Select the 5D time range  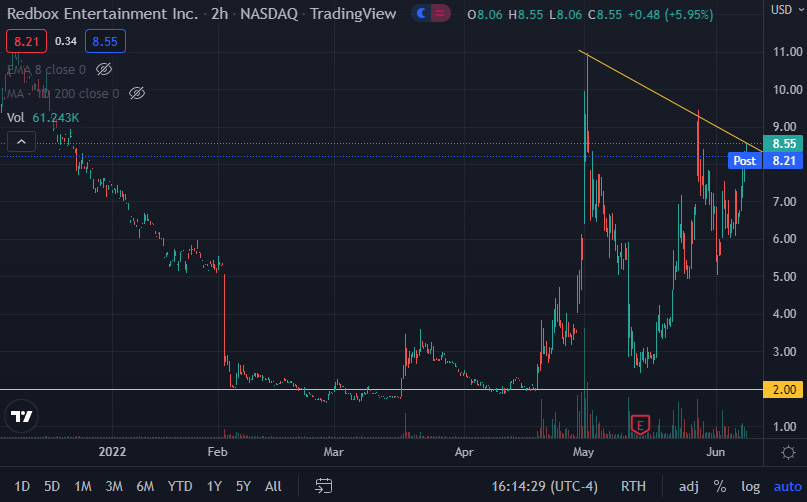click(x=52, y=486)
